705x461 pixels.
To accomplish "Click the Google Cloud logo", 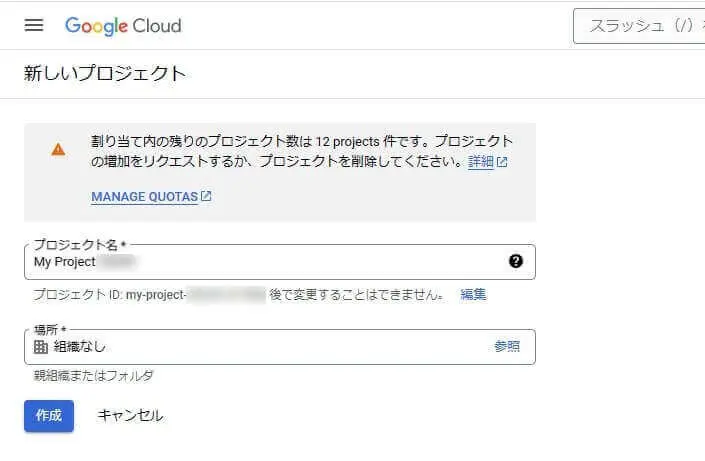I will pos(123,25).
